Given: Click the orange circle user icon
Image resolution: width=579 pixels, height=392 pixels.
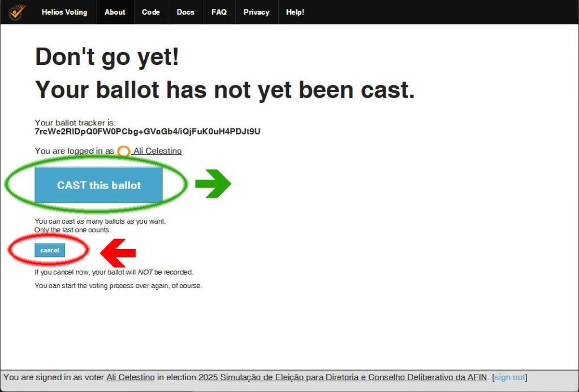Looking at the screenshot, I should (123, 151).
